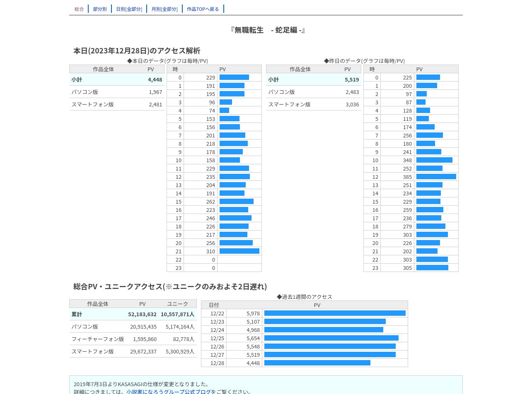Select yesterday's 小計 value 5,519
The image size is (532, 394).
tap(352, 79)
